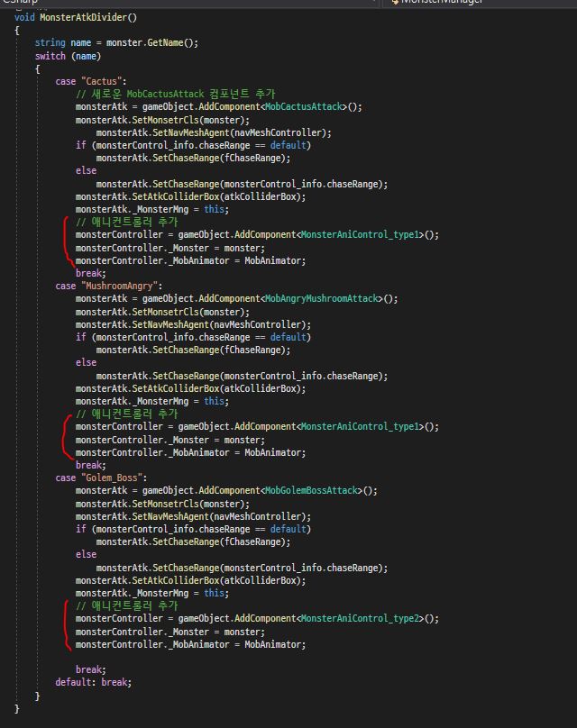
Task: Select the case "MushroomAngry": label
Action: coord(109,286)
